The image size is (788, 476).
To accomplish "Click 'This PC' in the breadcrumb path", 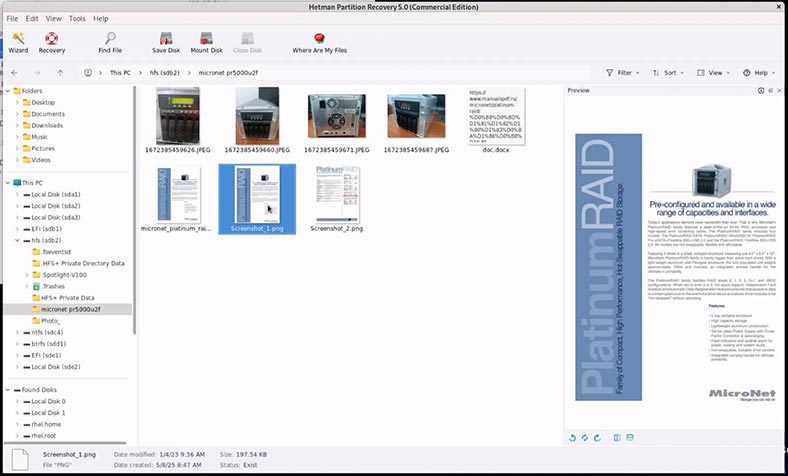I will coord(120,73).
